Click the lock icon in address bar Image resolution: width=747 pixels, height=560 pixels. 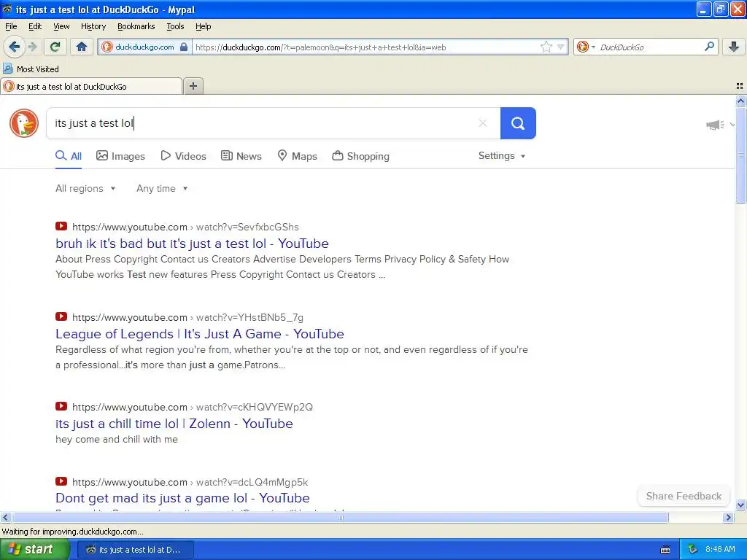click(x=183, y=47)
